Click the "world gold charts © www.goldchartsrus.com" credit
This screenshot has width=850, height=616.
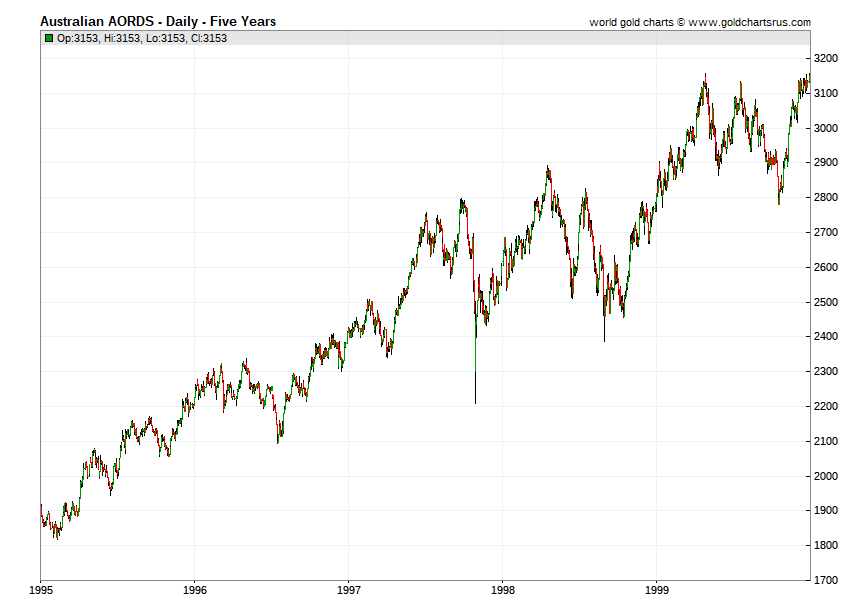click(700, 22)
